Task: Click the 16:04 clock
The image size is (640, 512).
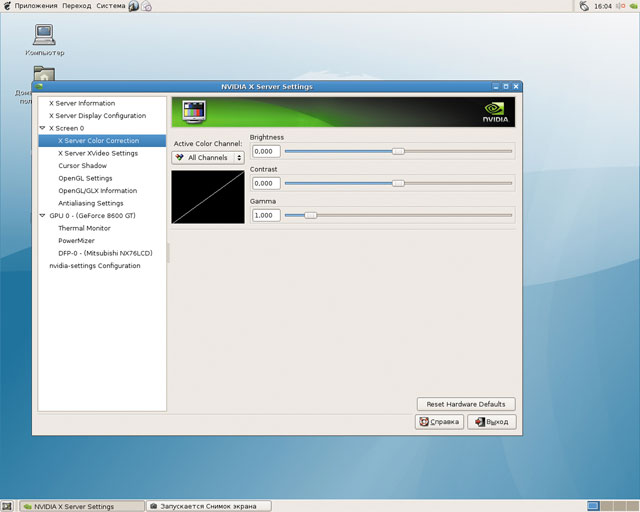Action: (603, 6)
